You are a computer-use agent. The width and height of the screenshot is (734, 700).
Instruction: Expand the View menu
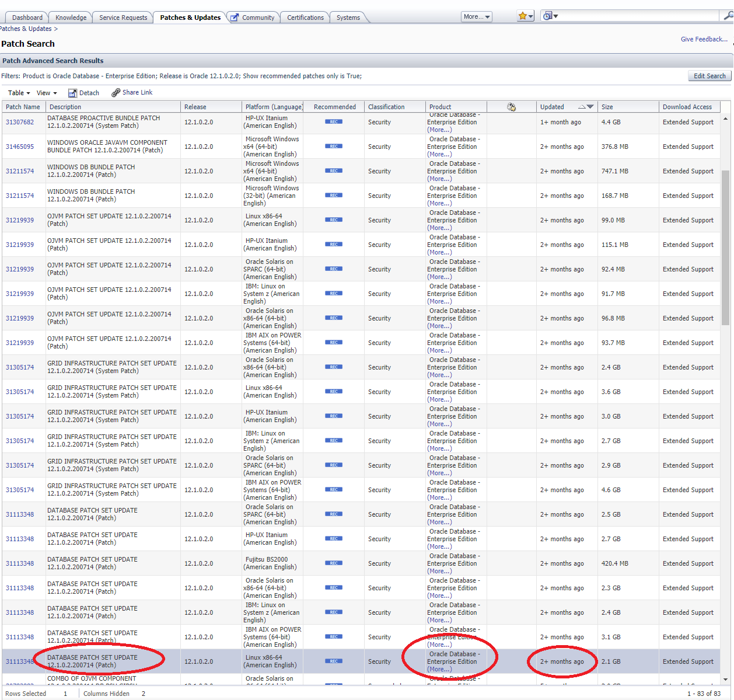coord(46,92)
